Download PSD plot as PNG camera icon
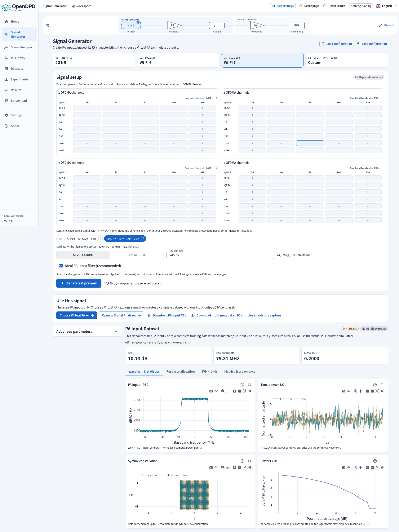 [211, 391]
